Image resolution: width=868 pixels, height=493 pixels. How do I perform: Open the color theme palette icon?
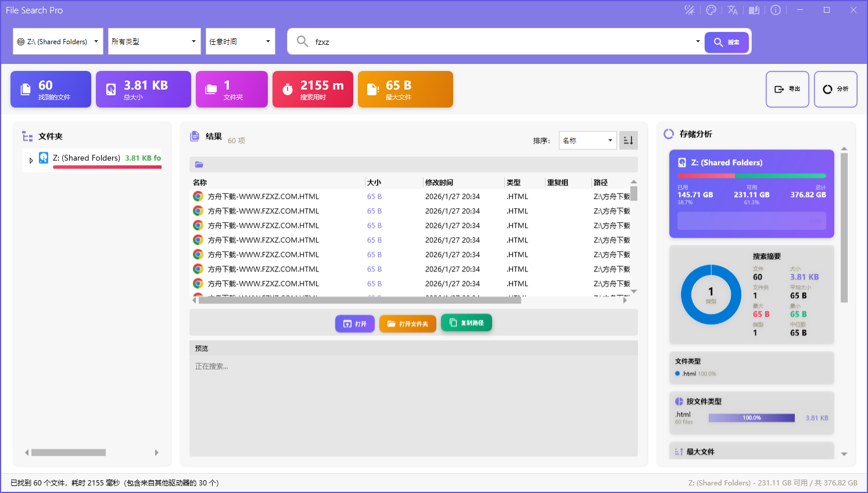pos(711,10)
